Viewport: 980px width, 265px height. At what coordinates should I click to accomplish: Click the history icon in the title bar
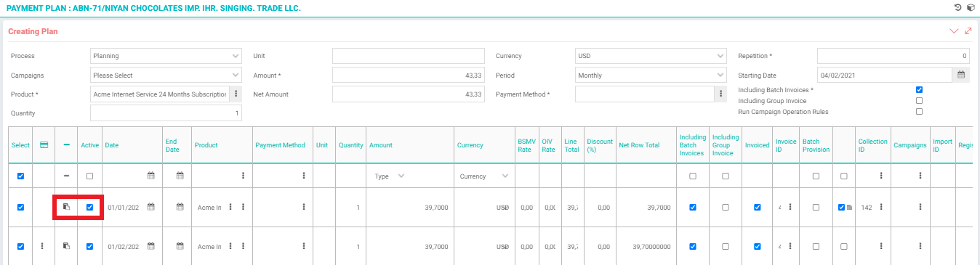pos(957,7)
